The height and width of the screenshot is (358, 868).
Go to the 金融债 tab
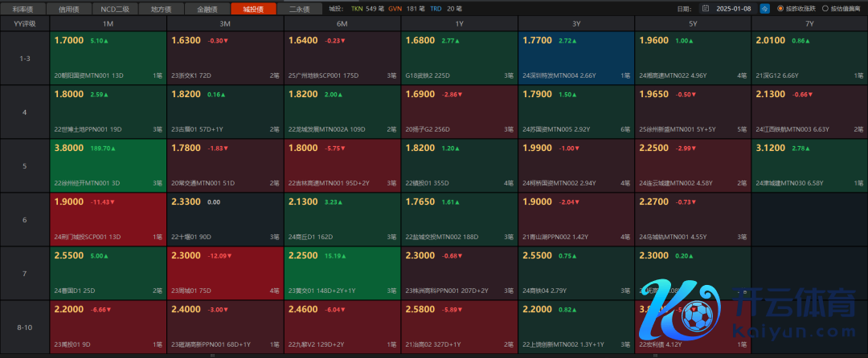point(207,9)
